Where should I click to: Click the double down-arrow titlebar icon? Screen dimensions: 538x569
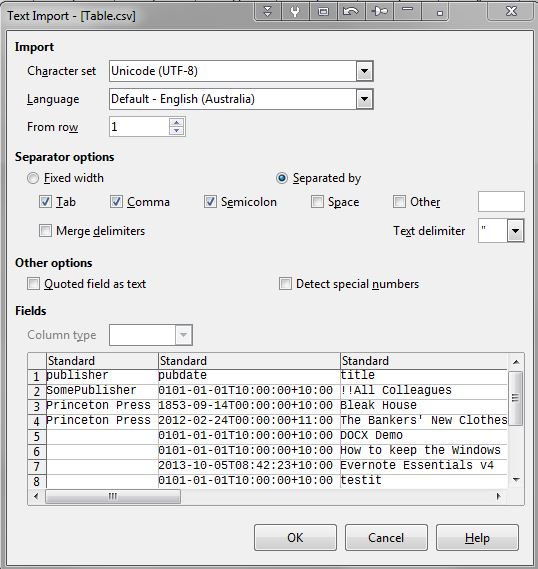pyautogui.click(x=268, y=12)
